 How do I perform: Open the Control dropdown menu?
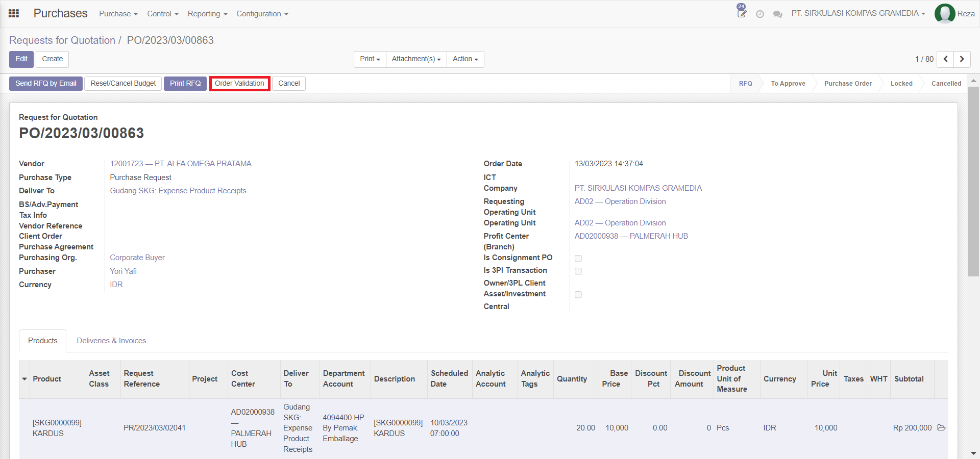pos(163,14)
